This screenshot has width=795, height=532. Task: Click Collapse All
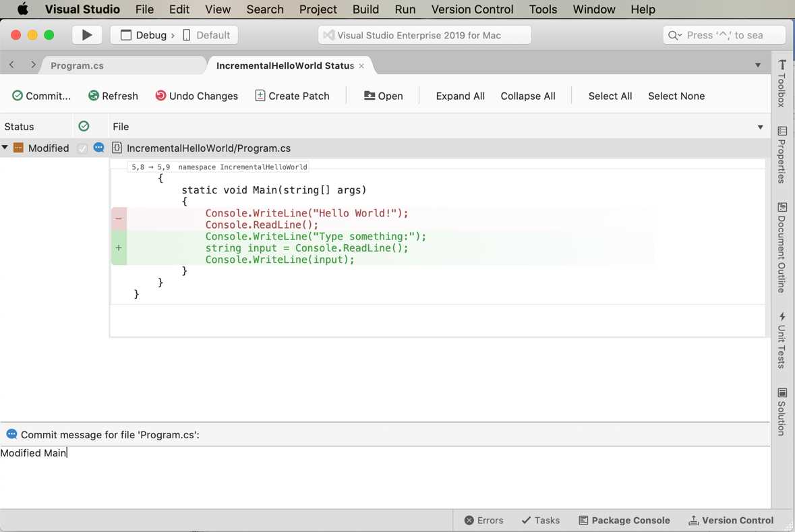(x=528, y=96)
